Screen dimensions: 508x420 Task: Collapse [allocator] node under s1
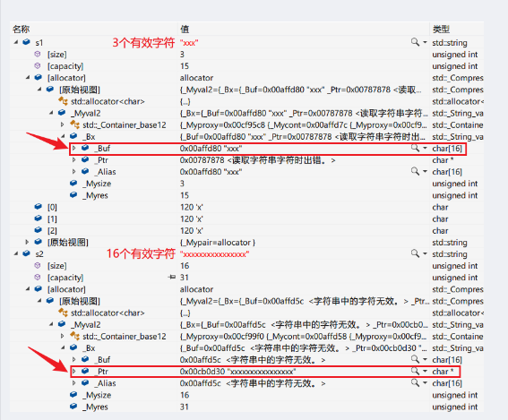[x=28, y=77]
